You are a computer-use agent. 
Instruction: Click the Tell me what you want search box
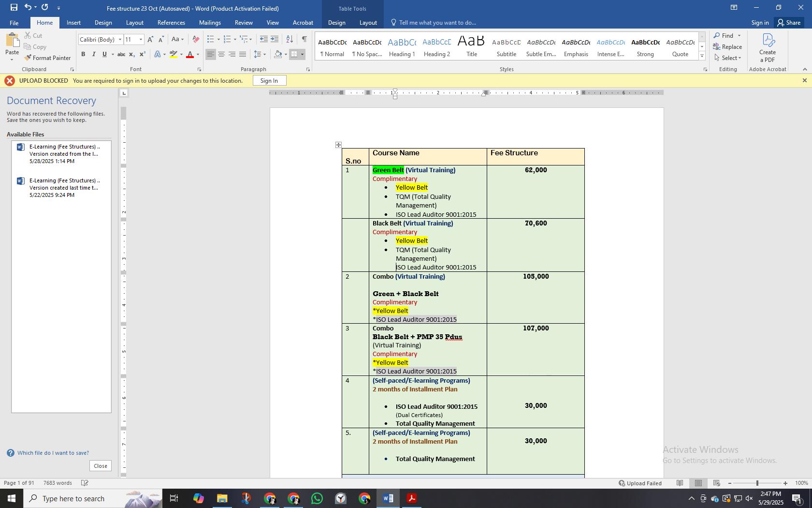coord(438,23)
